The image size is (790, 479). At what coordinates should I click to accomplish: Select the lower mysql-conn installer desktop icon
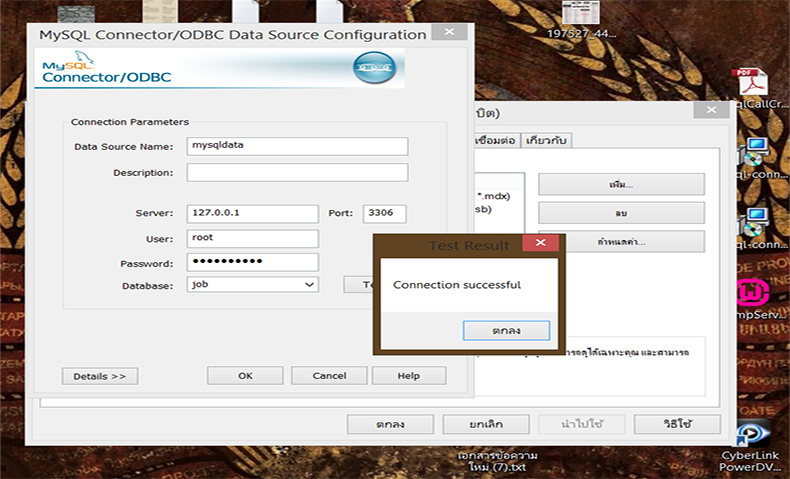pos(754,223)
